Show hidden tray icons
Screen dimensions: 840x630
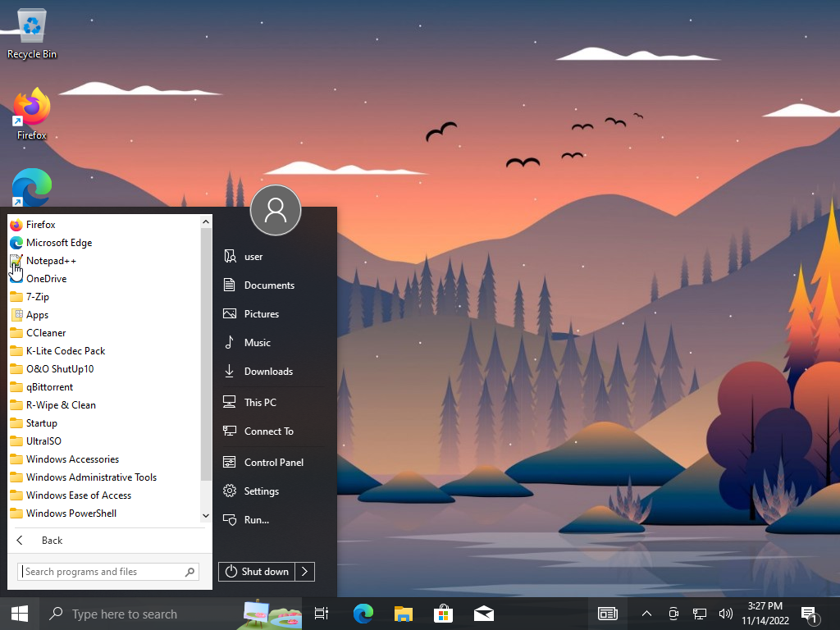[x=646, y=614]
